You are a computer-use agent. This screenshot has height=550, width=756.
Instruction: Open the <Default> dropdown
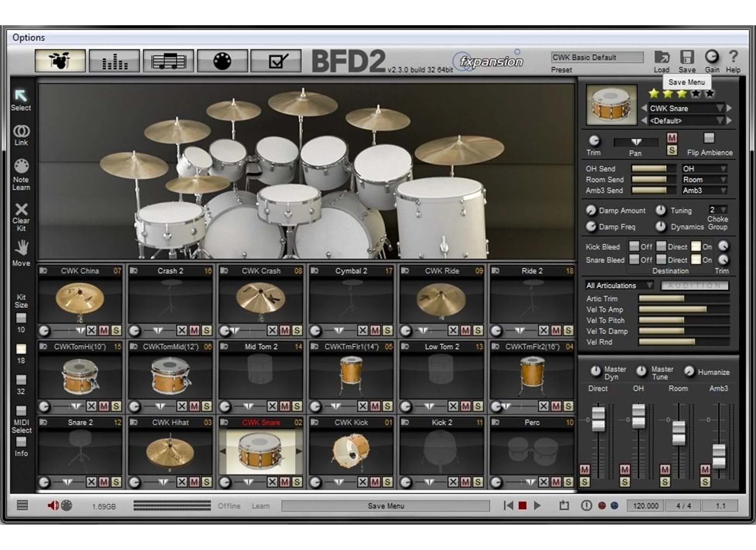[686, 121]
